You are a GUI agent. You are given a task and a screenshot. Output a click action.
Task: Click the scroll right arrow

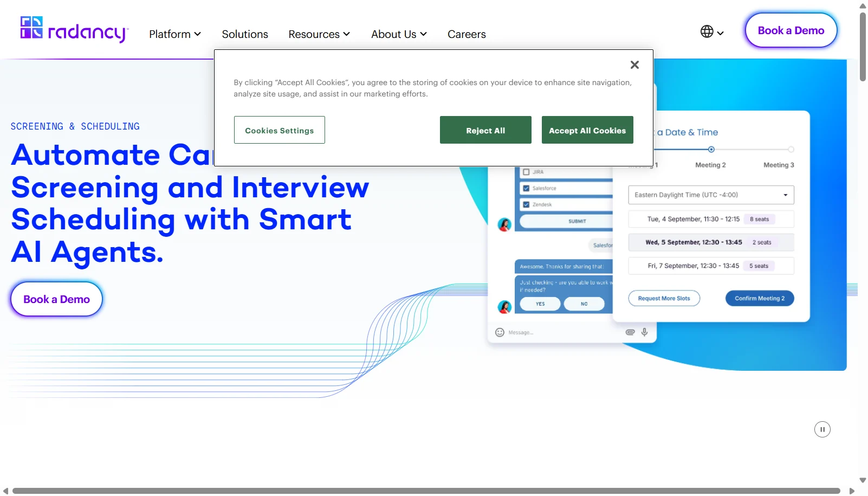tap(851, 491)
